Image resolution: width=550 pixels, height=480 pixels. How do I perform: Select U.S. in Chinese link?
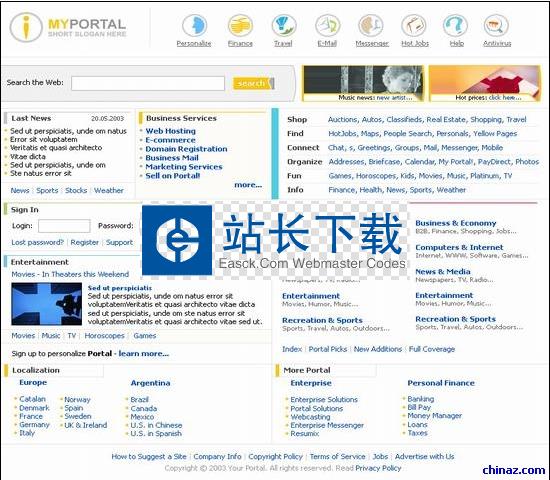156,425
